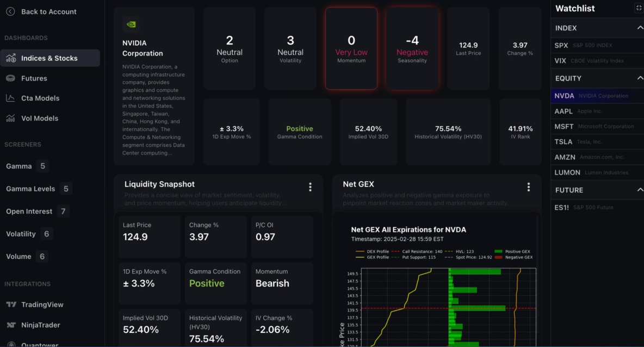
Task: Open the Volatility screener
Action: tap(29, 234)
